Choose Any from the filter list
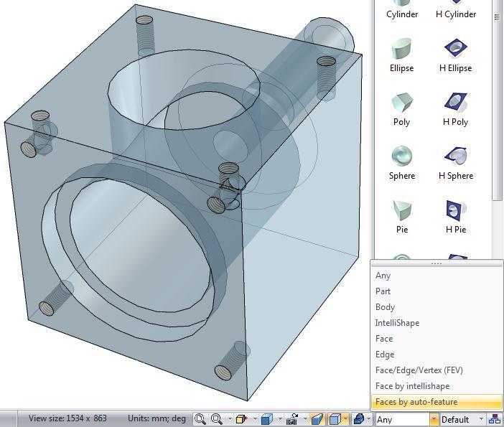This screenshot has height=427, width=504. (x=437, y=276)
